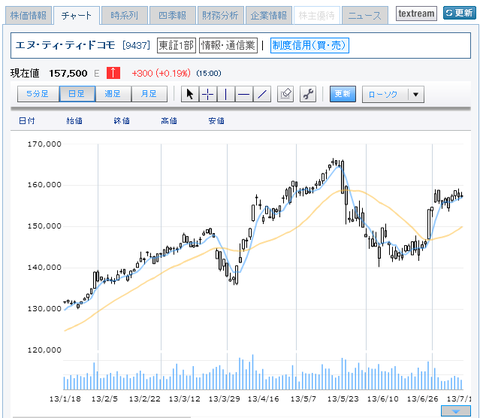
Task: Open the 株価情報 tab
Action: [x=28, y=15]
